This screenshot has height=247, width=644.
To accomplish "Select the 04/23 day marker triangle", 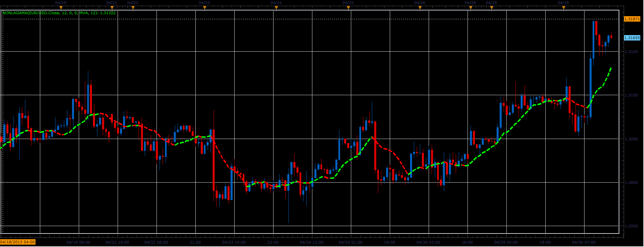I will (205, 7).
